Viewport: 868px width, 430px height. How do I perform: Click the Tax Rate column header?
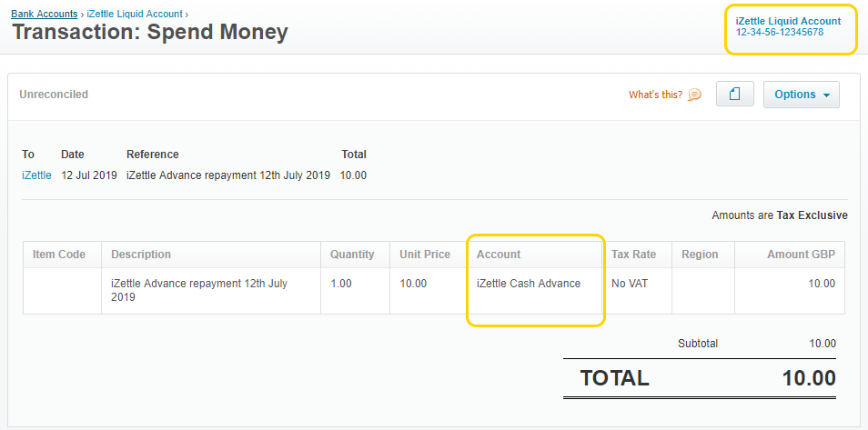point(633,255)
